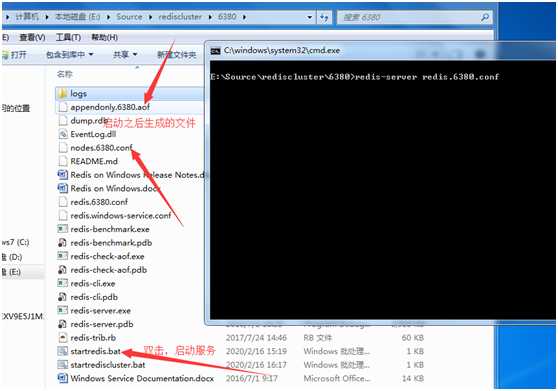Image resolution: width=558 pixels, height=391 pixels.
Task: Select redis-cli.pdb file icon
Action: pos(63,297)
